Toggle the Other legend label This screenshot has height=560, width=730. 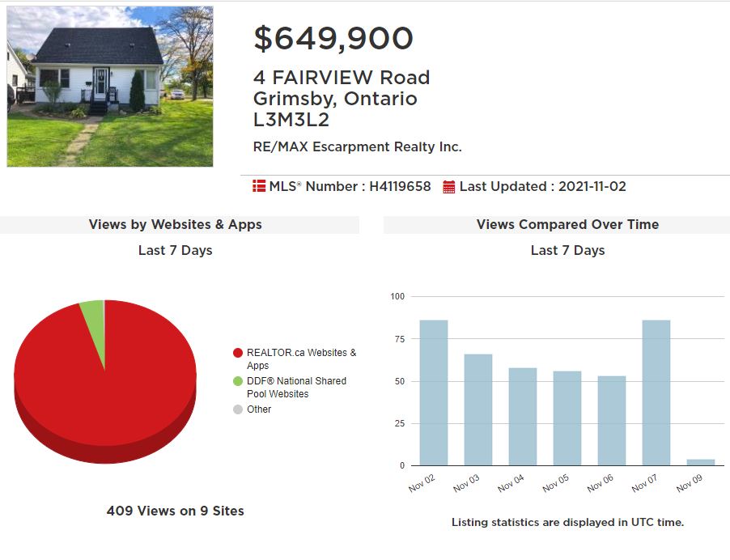click(x=259, y=409)
